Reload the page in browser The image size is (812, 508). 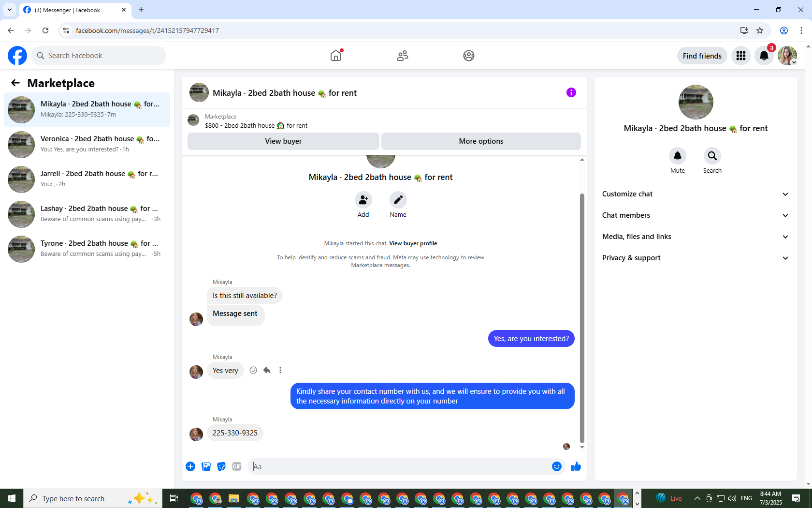pos(45,30)
